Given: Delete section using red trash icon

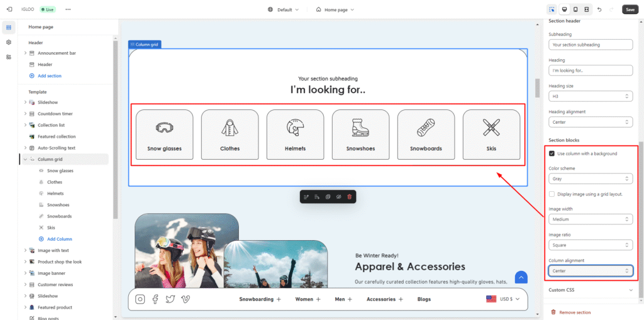Looking at the screenshot, I should pos(350,197).
